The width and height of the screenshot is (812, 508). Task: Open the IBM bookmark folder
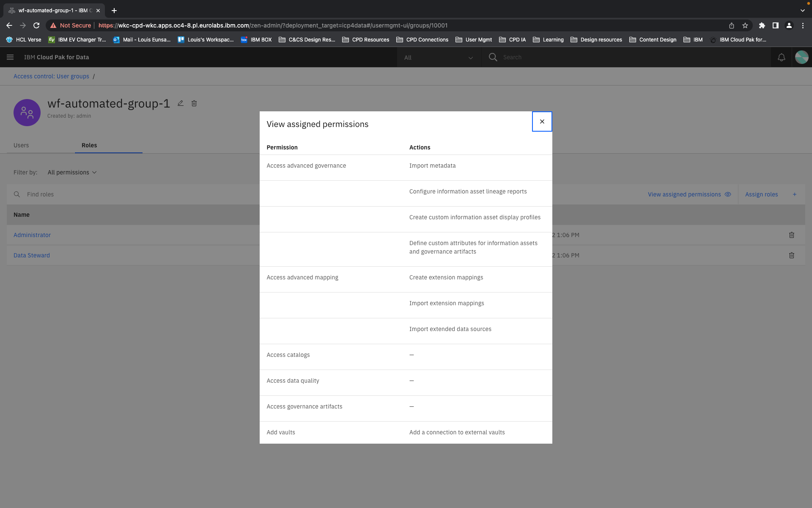693,40
